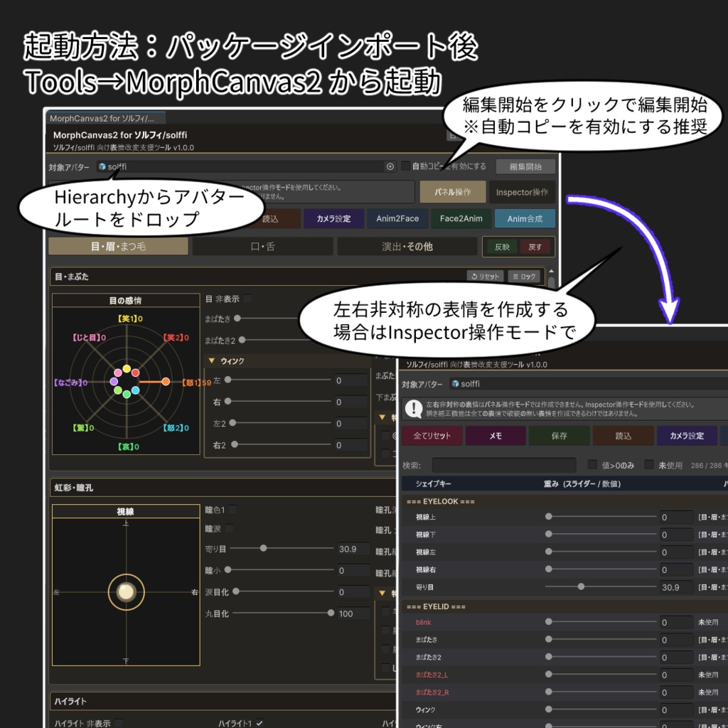
Task: Click the red まばたき2_L shape key name
Action: (432, 675)
